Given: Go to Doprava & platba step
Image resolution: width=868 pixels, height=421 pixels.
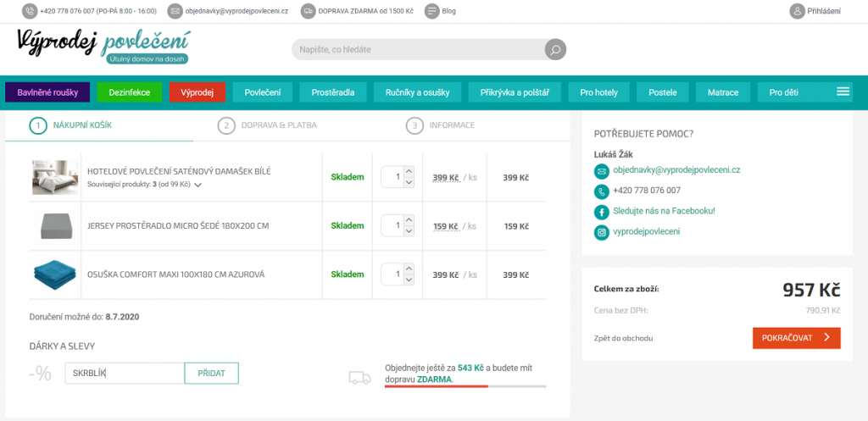Looking at the screenshot, I should pos(268,125).
